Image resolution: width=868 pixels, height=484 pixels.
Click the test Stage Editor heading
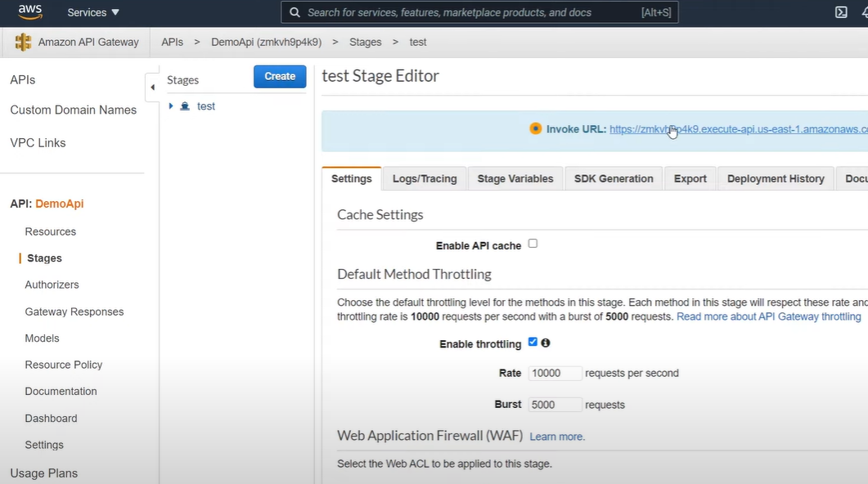380,76
